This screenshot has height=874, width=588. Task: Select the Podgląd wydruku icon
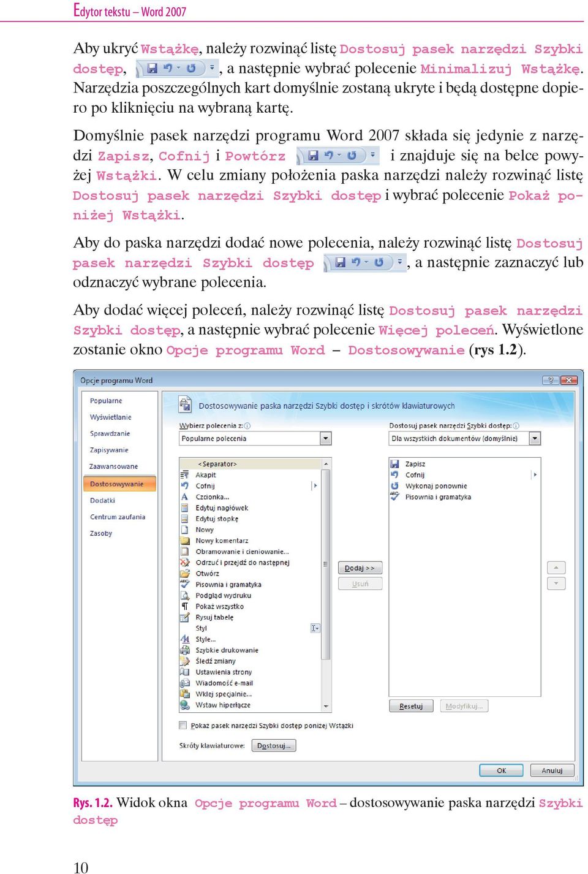184,596
